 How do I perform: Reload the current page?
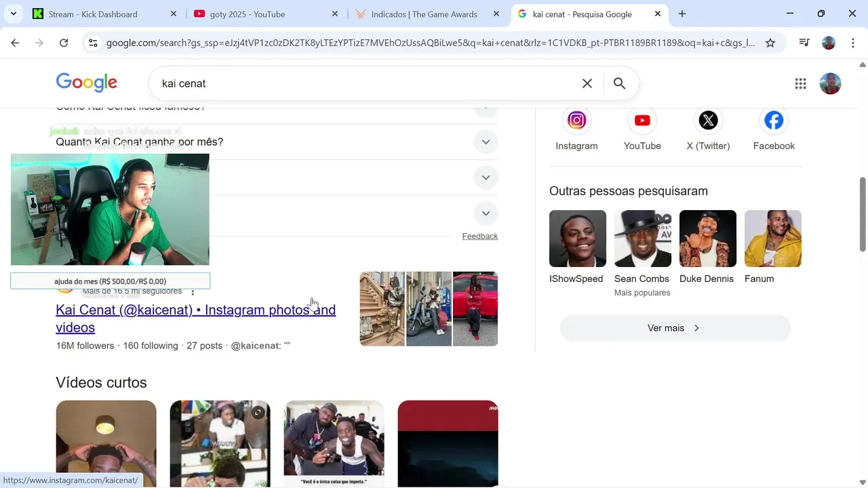pos(64,43)
